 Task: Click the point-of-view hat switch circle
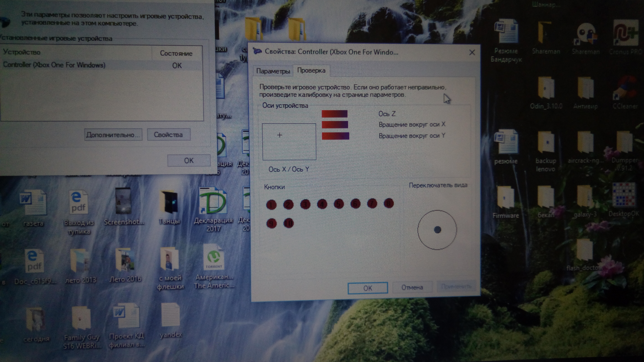click(437, 230)
